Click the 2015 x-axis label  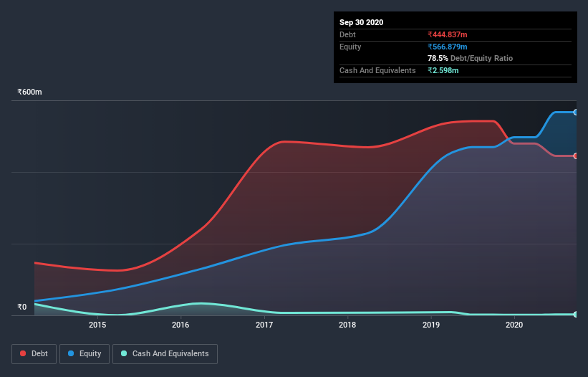coord(97,325)
